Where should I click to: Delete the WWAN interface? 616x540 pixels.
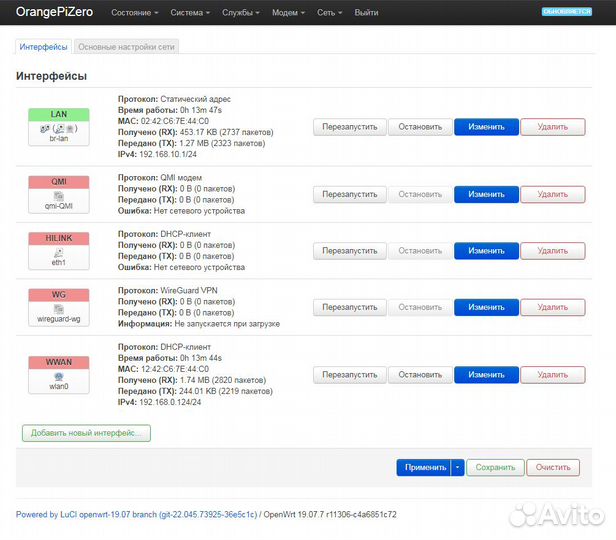[x=553, y=375]
